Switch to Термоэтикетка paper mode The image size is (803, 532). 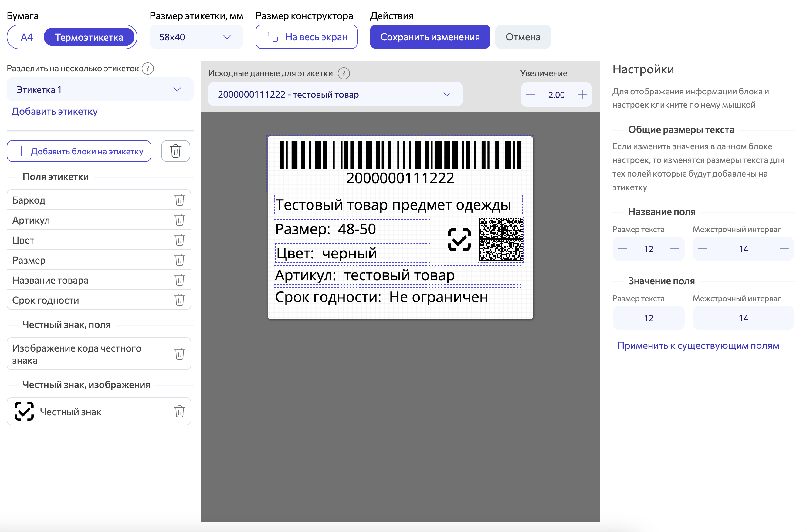click(x=89, y=37)
